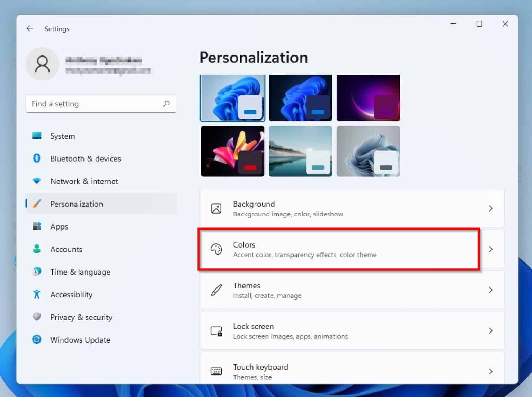Open Privacy & security settings
The height and width of the screenshot is (397, 532).
(101, 317)
